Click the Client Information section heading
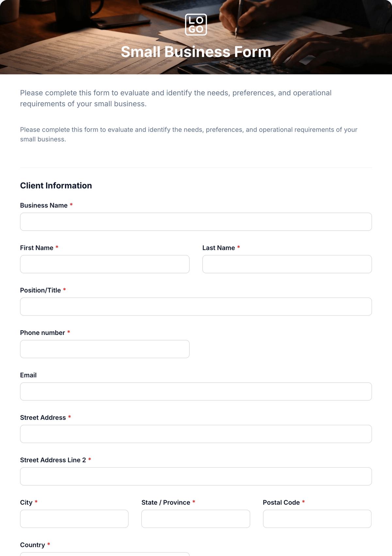Image resolution: width=392 pixels, height=556 pixels. click(x=56, y=185)
